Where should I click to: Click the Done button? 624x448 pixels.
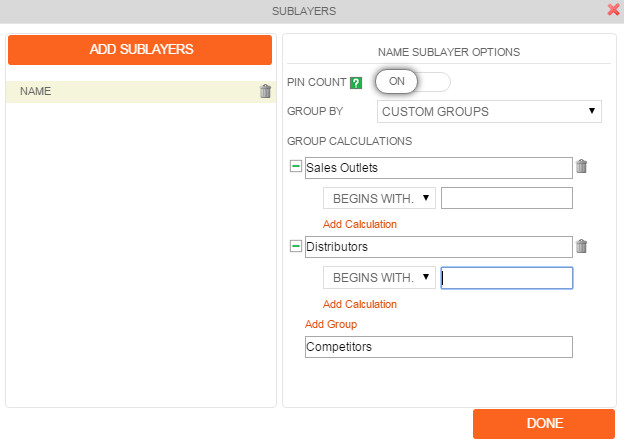click(544, 424)
